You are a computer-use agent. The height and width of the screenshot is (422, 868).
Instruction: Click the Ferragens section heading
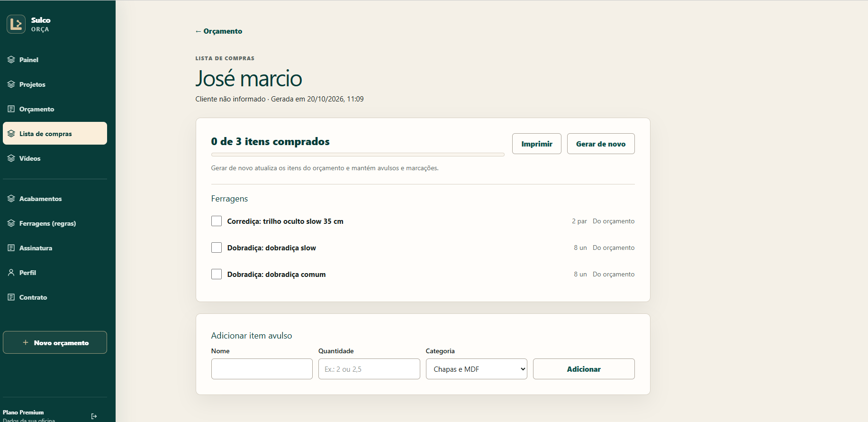(229, 199)
